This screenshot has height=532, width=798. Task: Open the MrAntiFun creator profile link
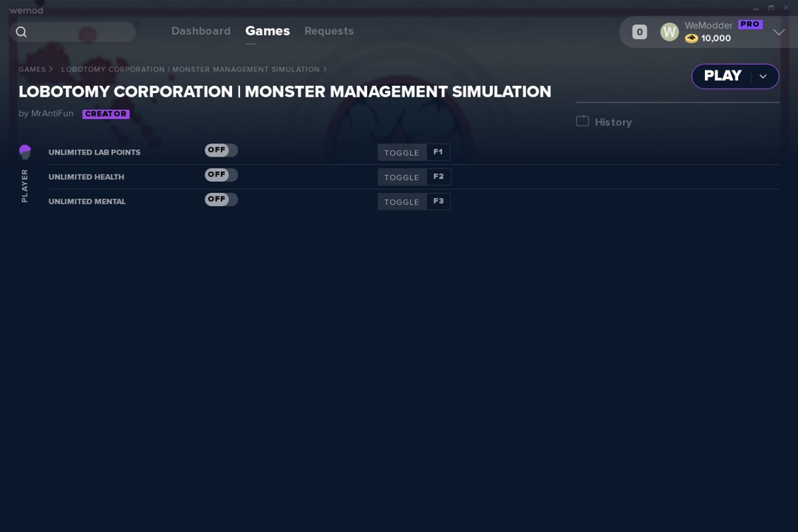[52, 114]
